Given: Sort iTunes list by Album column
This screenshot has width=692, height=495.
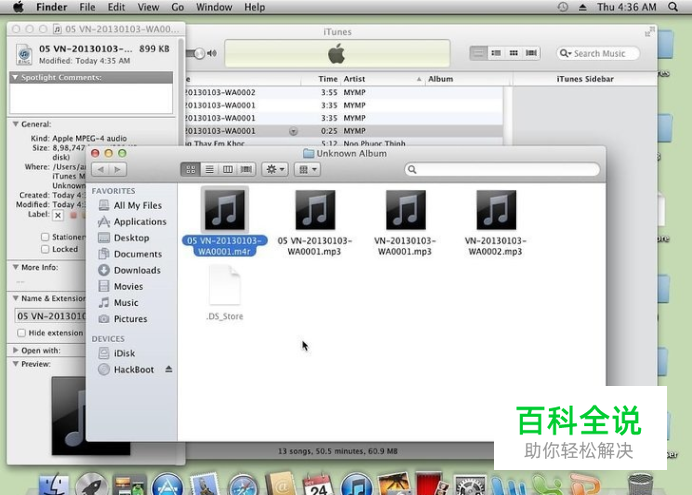Looking at the screenshot, I should [x=468, y=79].
